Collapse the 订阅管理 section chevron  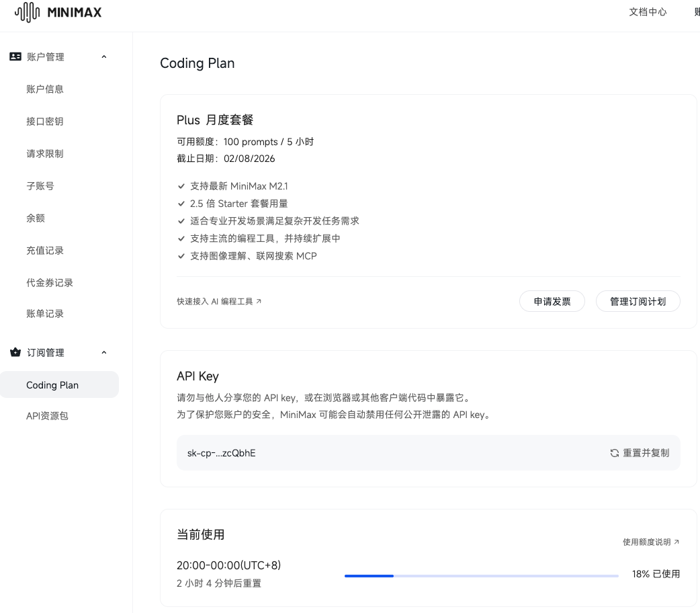[x=103, y=353]
